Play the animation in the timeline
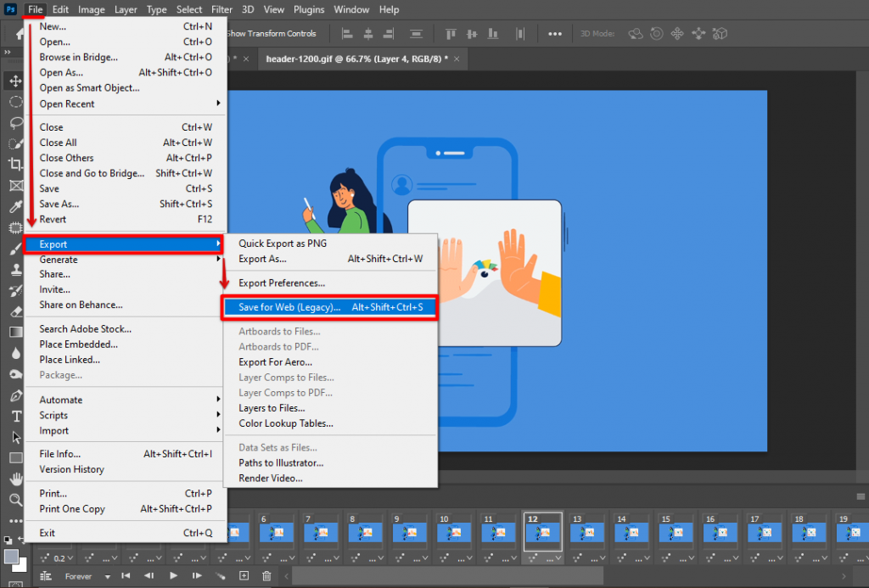Screen dimensions: 869x588 click(x=173, y=574)
